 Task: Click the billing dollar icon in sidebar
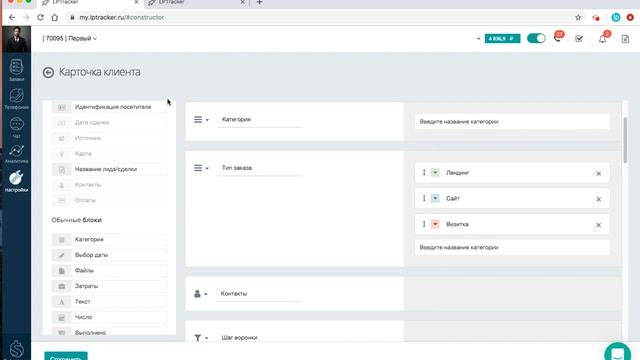[16, 349]
